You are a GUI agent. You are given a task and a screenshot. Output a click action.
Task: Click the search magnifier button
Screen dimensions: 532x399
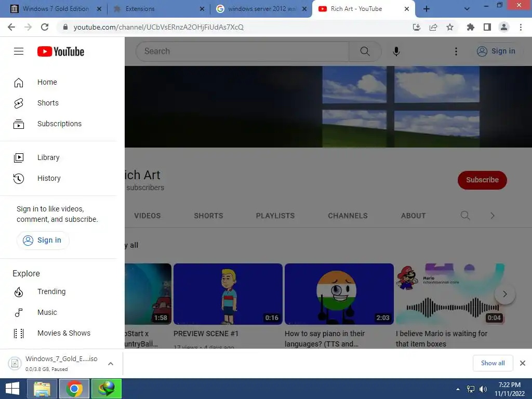[x=365, y=51]
